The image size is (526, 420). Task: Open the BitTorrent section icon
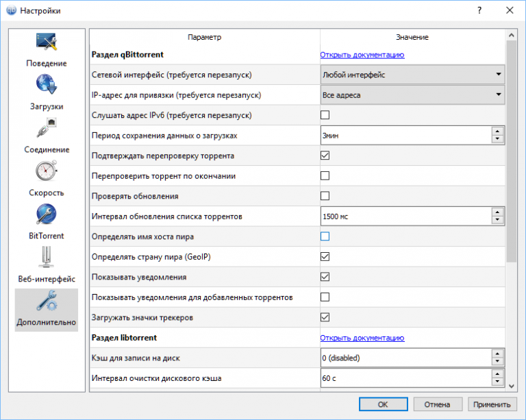[47, 215]
